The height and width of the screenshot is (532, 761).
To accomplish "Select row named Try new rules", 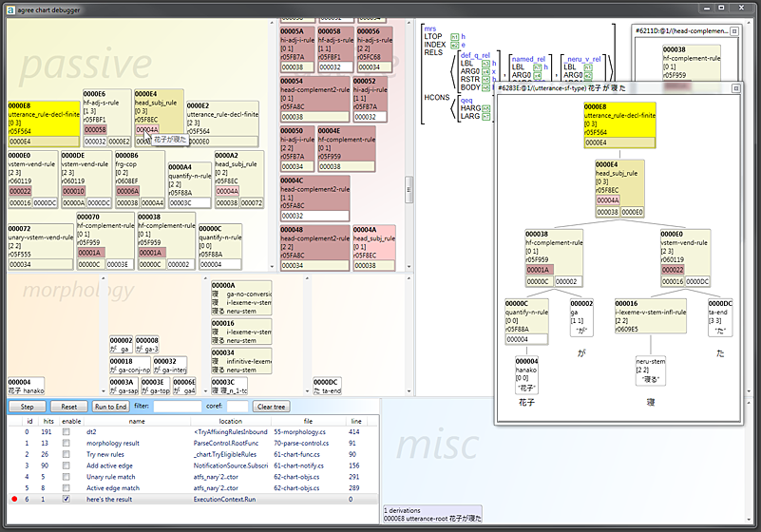I will point(193,454).
